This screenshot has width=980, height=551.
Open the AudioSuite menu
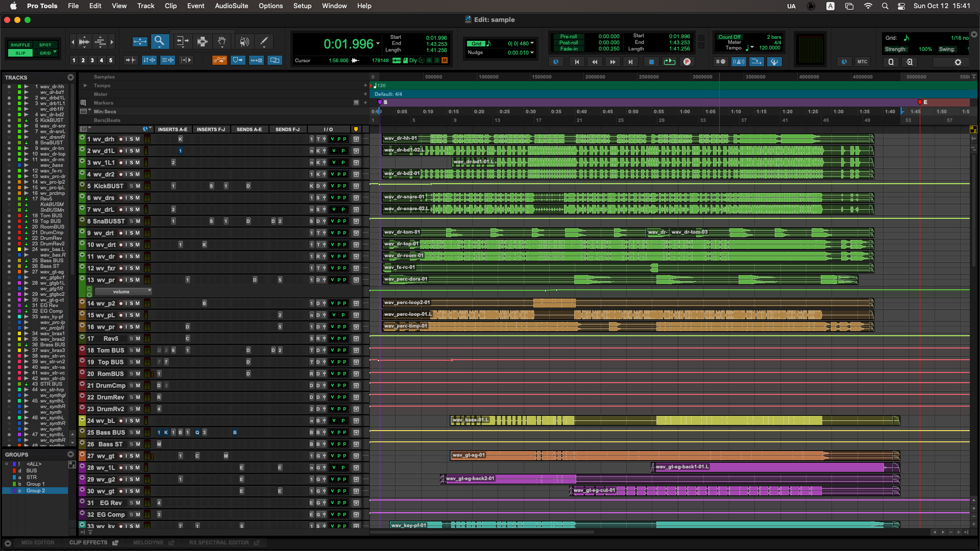(231, 6)
